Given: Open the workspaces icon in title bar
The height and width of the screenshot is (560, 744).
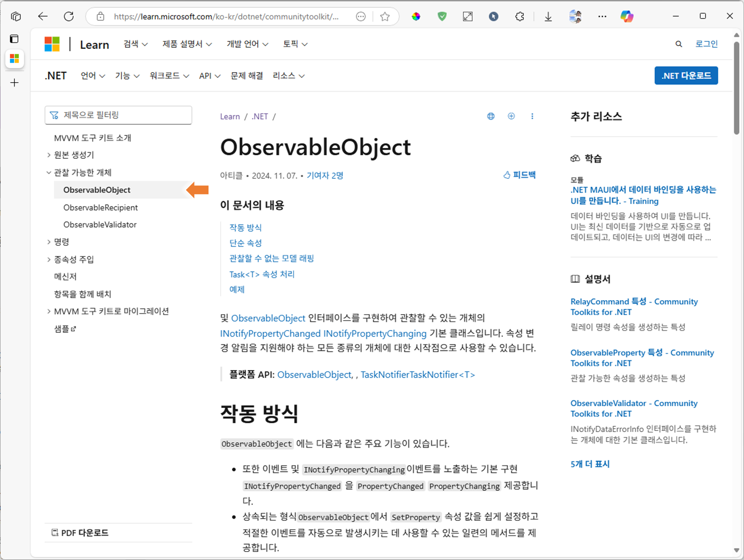Looking at the screenshot, I should point(16,16).
